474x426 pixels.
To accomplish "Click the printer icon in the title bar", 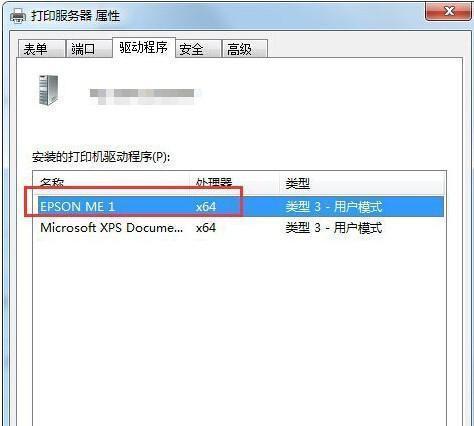I will tap(18, 16).
